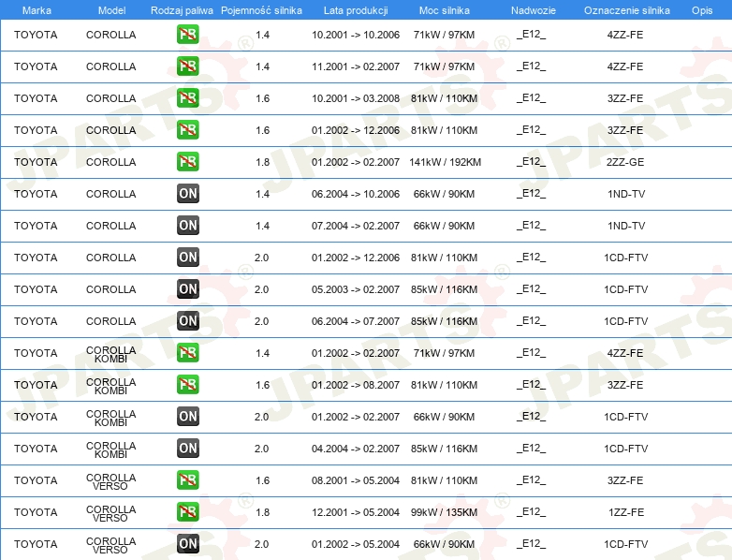This screenshot has height=560, width=732.
Task: Select COROLLA VERSO model in the 1CD-FTV row
Action: [x=111, y=546]
